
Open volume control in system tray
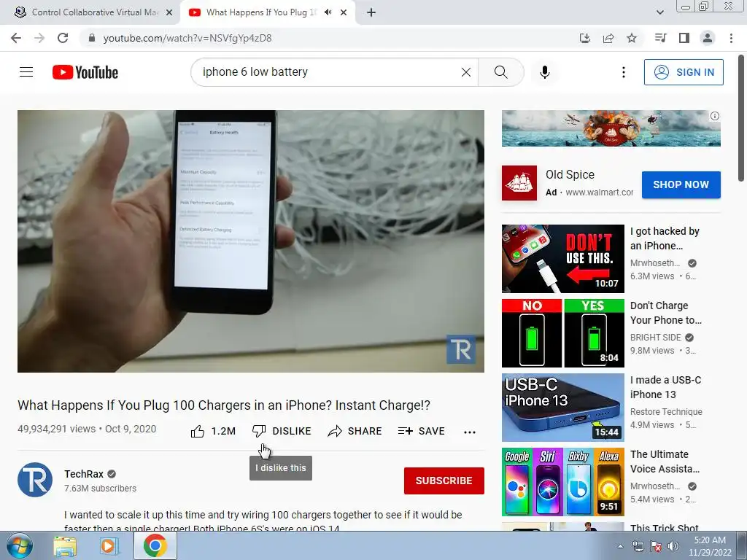coord(673,547)
